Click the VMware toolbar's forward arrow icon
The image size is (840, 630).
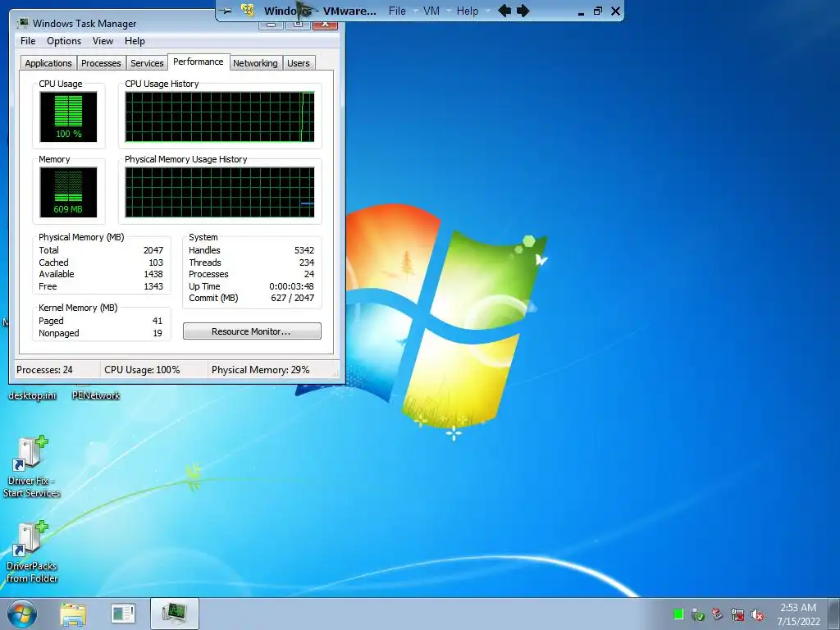click(x=523, y=11)
